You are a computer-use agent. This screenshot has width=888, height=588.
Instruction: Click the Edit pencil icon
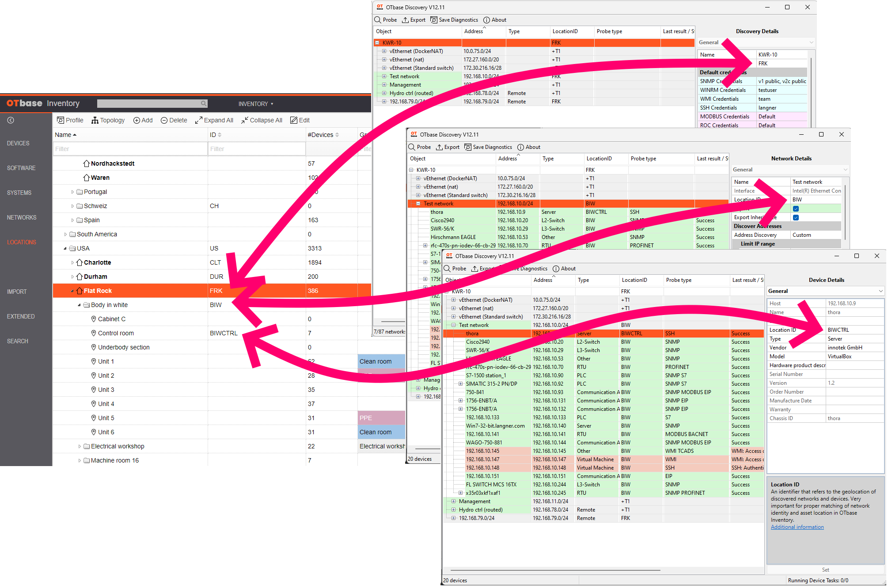tap(294, 120)
